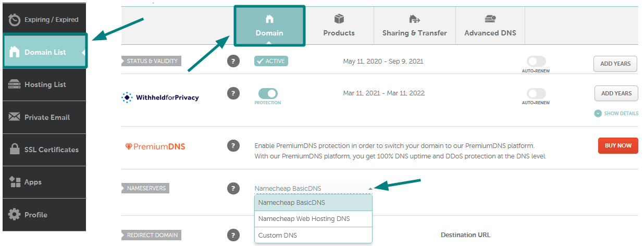Click the Private Email envelope icon
Screen dimensions: 644x246
[x=15, y=117]
